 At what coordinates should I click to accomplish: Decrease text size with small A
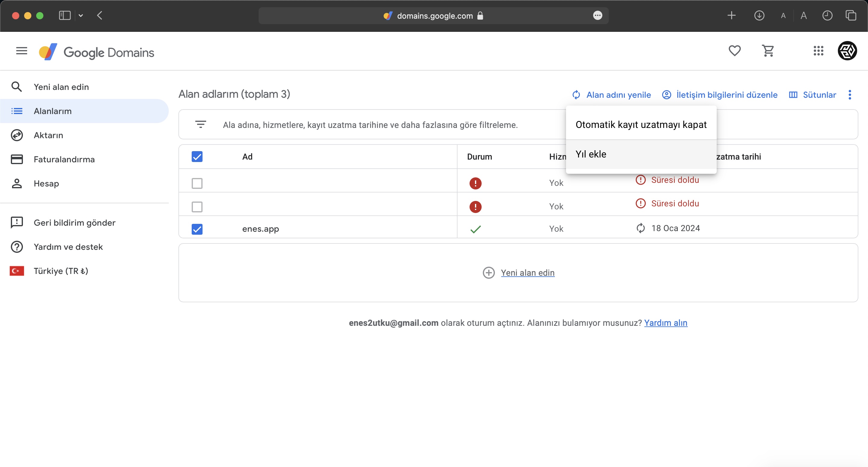click(x=783, y=16)
